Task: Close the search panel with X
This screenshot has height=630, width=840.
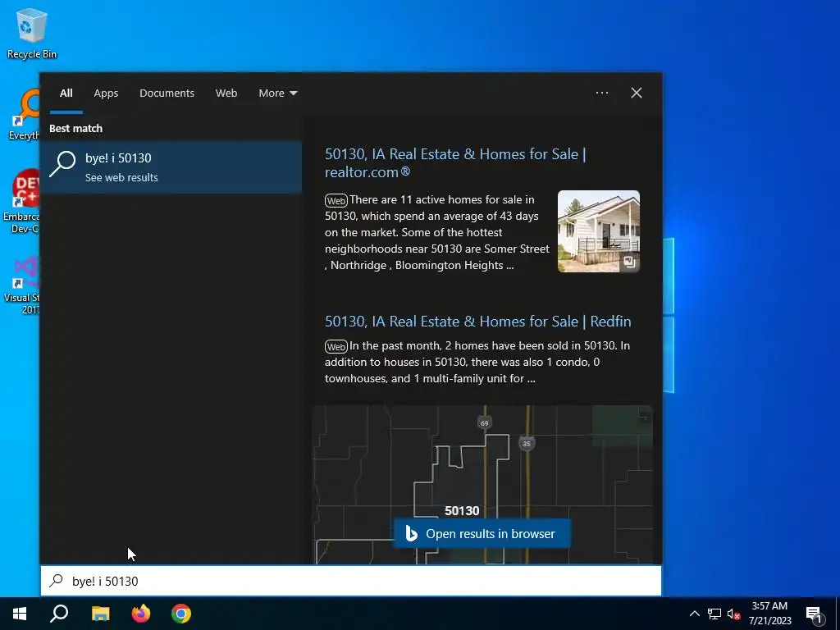Action: (637, 93)
